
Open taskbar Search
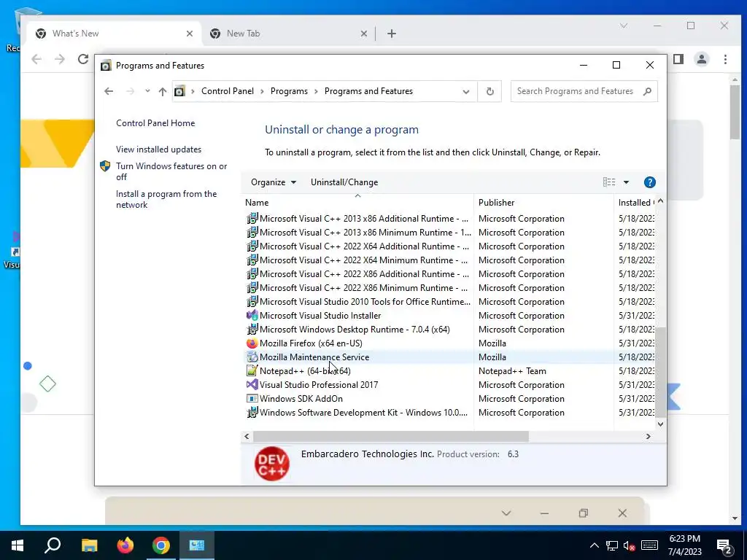coord(53,545)
